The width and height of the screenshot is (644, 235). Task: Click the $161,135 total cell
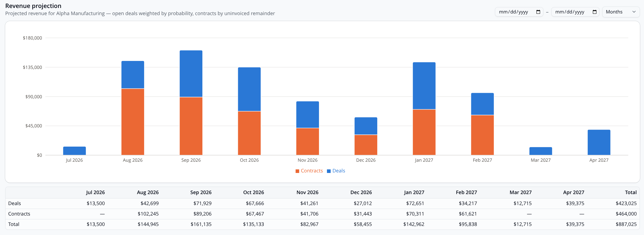pyautogui.click(x=201, y=224)
